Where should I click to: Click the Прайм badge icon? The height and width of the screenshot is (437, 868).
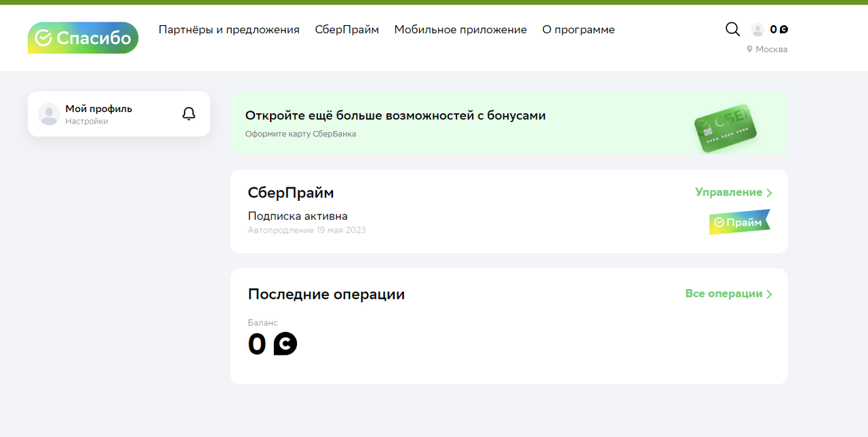click(740, 222)
